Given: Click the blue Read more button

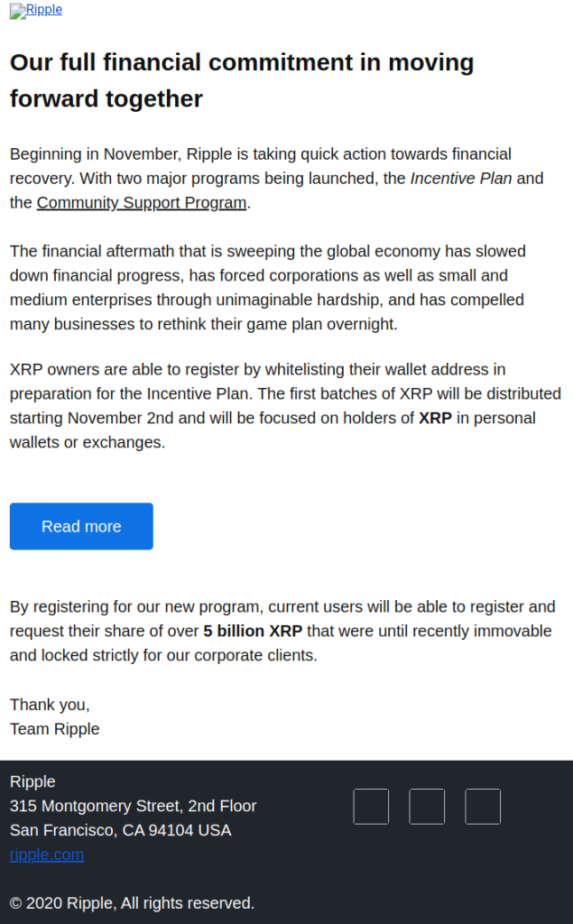Looking at the screenshot, I should click(81, 526).
